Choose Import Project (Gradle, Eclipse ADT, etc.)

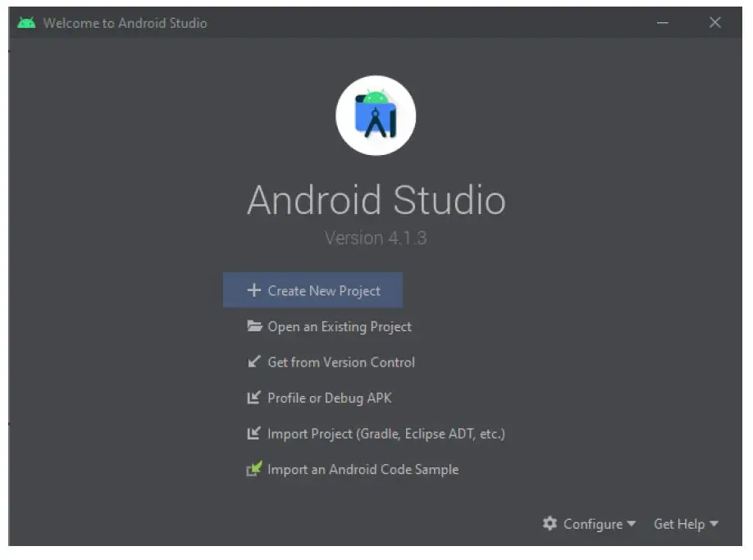pos(376,434)
